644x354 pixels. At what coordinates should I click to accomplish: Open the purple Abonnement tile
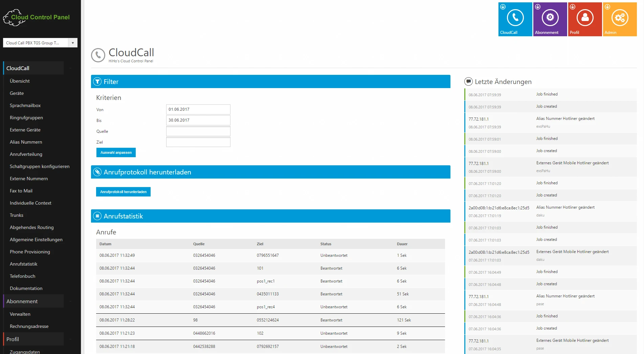pos(550,19)
